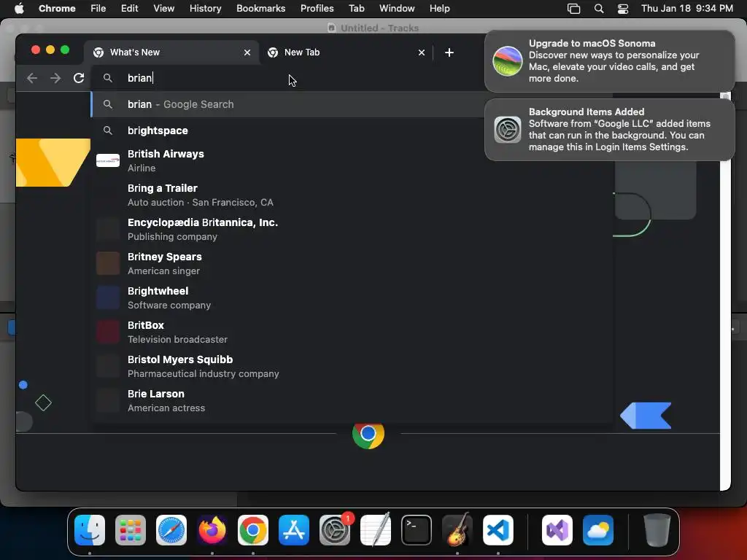This screenshot has width=747, height=560.
Task: Open the File menu
Action: click(98, 9)
